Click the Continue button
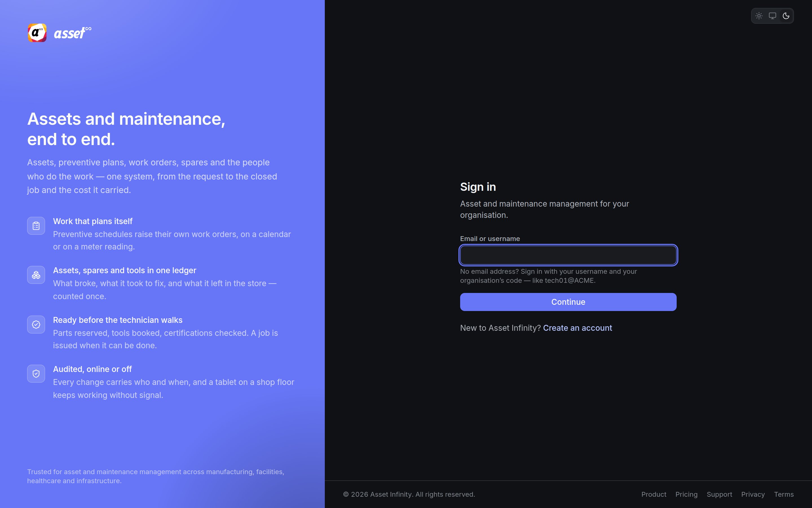 [x=568, y=302]
